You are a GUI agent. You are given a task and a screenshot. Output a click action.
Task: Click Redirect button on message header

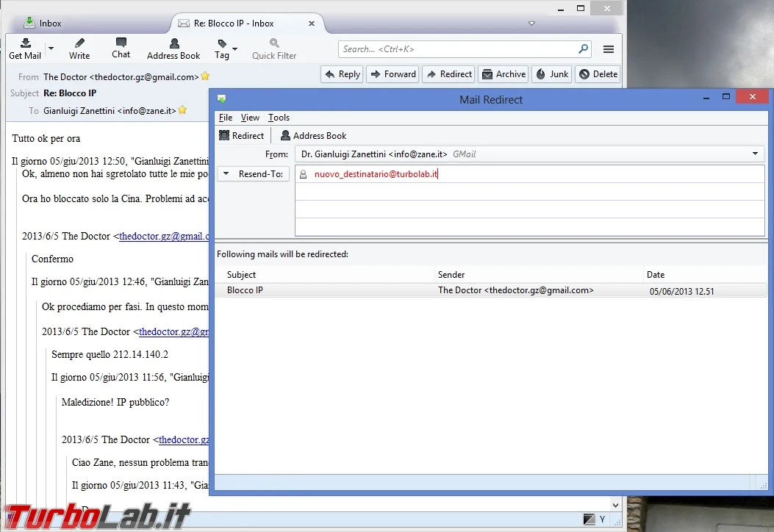[x=449, y=74]
